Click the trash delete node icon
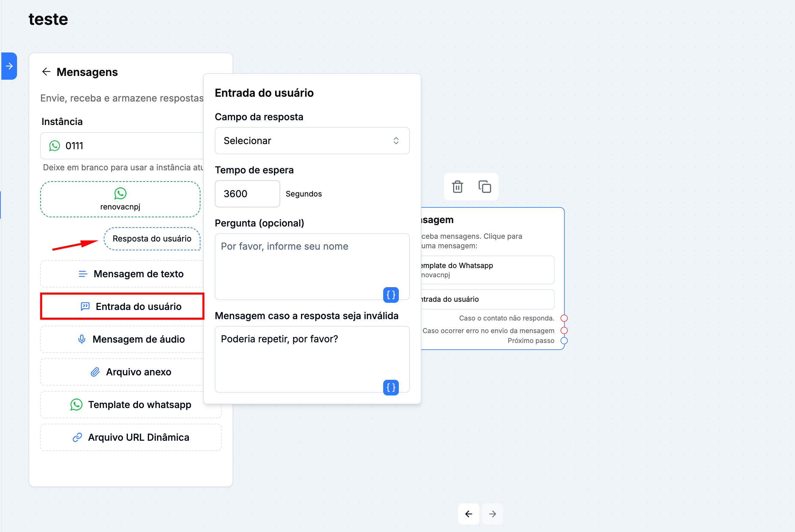 tap(457, 187)
